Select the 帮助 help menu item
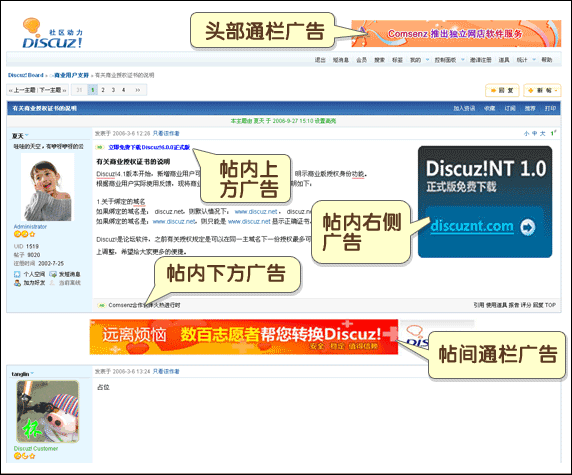The image size is (572, 475). [x=546, y=60]
